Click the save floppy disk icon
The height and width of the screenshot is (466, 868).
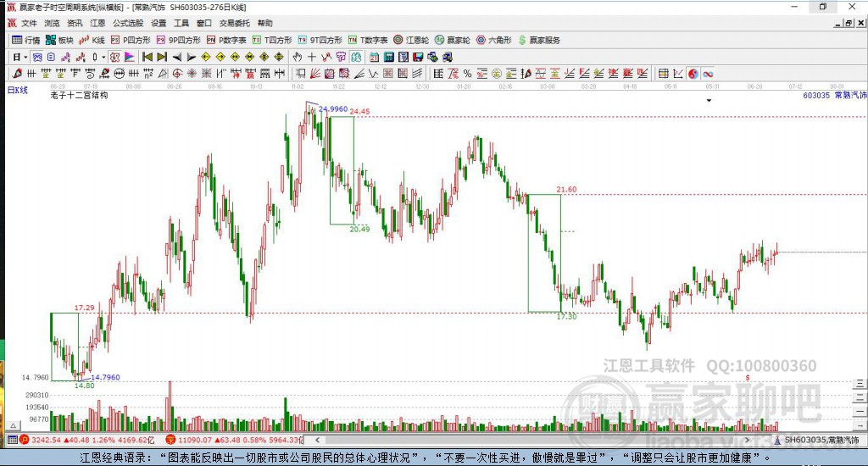(418, 57)
